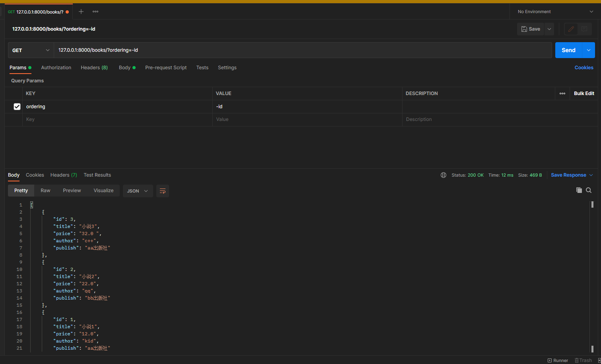Click the empty Description placeholder field
This screenshot has width=601, height=364.
(x=500, y=119)
